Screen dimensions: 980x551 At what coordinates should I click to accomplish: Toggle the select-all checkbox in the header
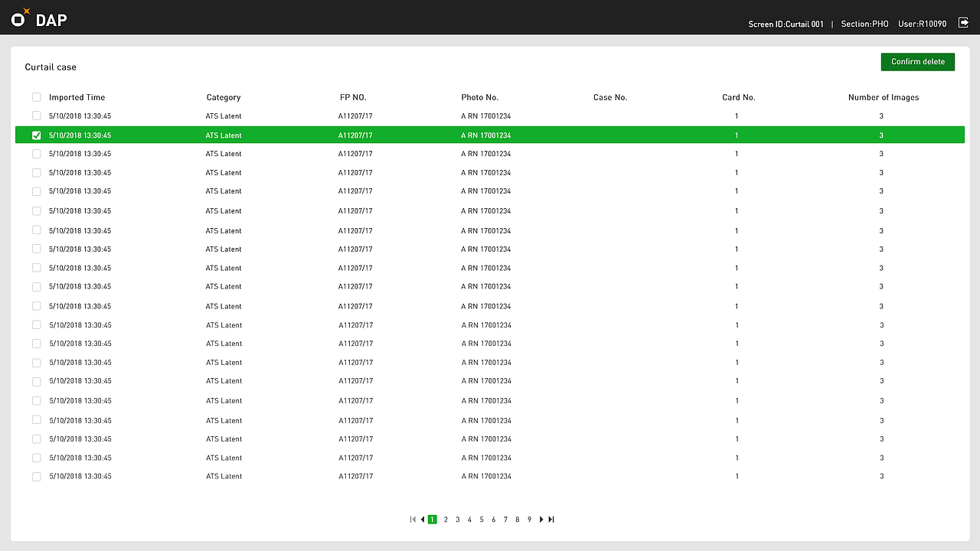tap(36, 97)
